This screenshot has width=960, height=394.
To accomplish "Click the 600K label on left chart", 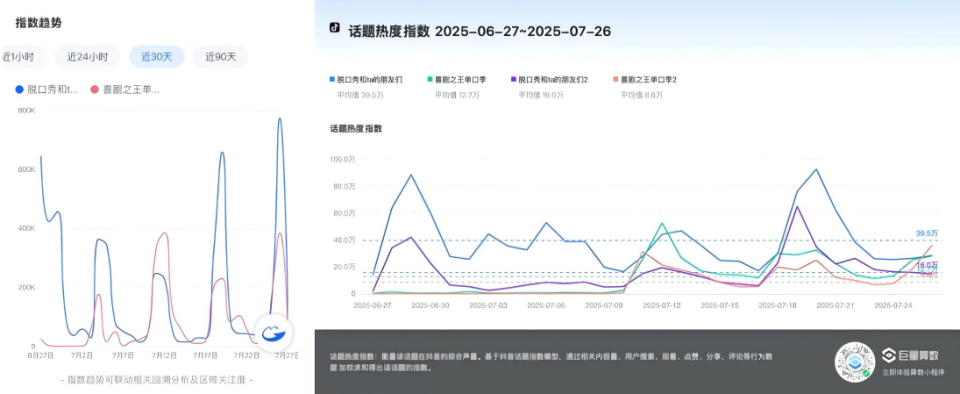I will [26, 169].
